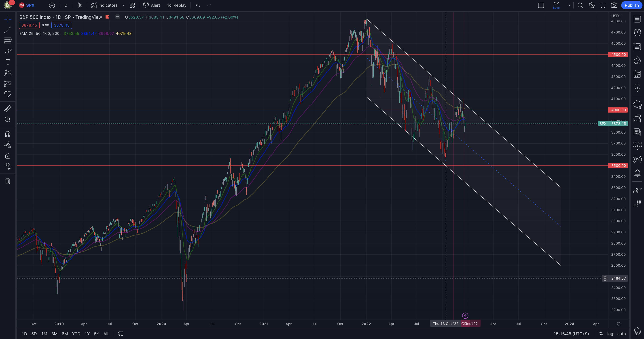The width and height of the screenshot is (644, 339).
Task: Select the ruler measure tool
Action: tap(8, 109)
